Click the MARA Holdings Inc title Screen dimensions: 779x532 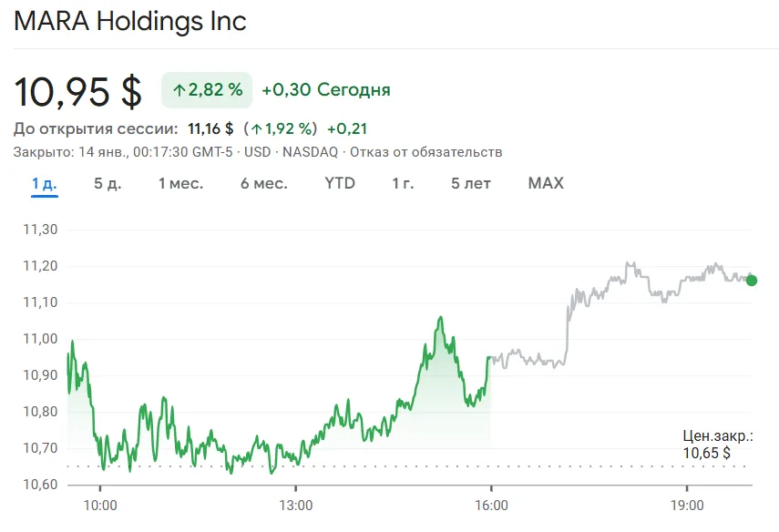tap(130, 21)
